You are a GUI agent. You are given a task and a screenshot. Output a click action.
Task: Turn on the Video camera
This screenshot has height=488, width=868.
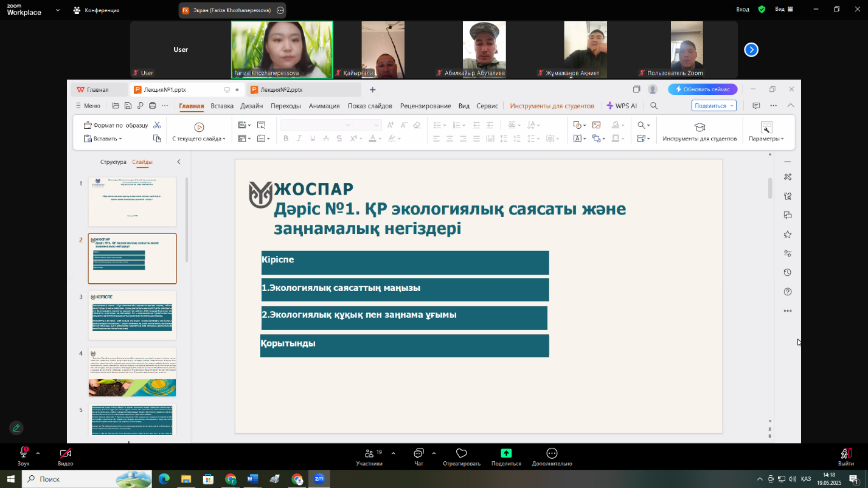[x=66, y=453]
